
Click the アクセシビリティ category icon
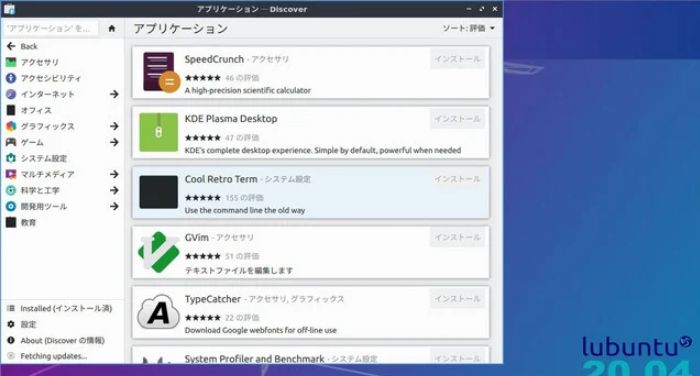pyautogui.click(x=11, y=78)
